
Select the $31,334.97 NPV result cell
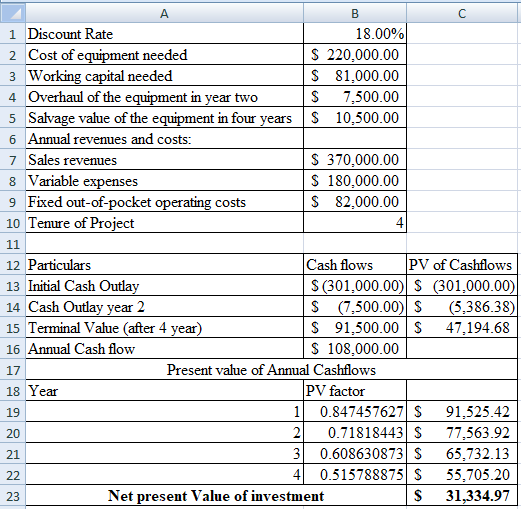(x=462, y=496)
